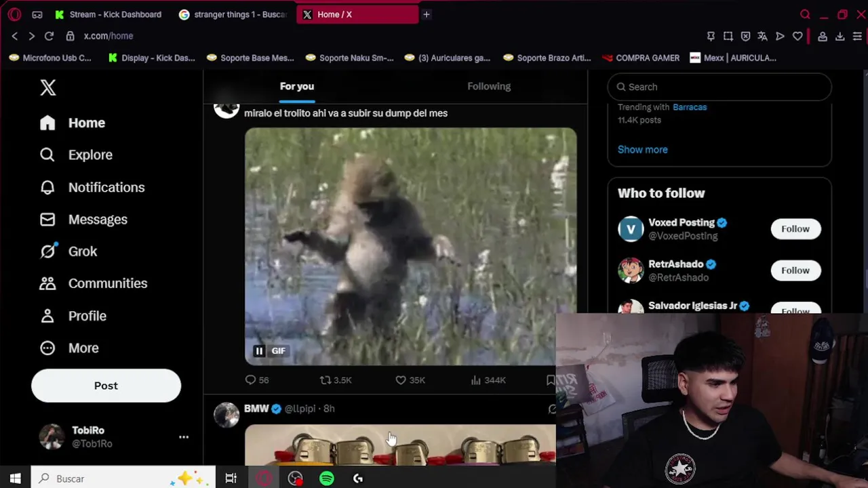Click the white Post button
Viewport: 868px width, 488px height.
pos(106,386)
